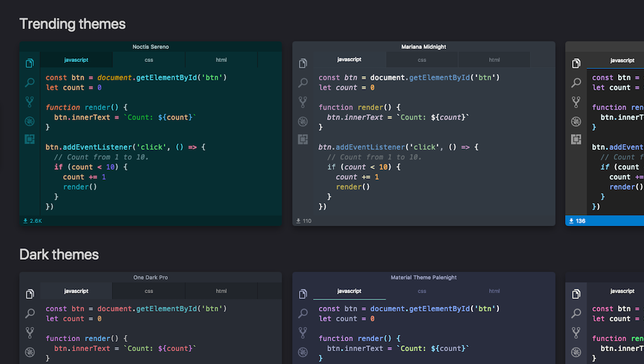Click Explorer icon in third dark theme card
This screenshot has width=644, height=364.
click(576, 294)
